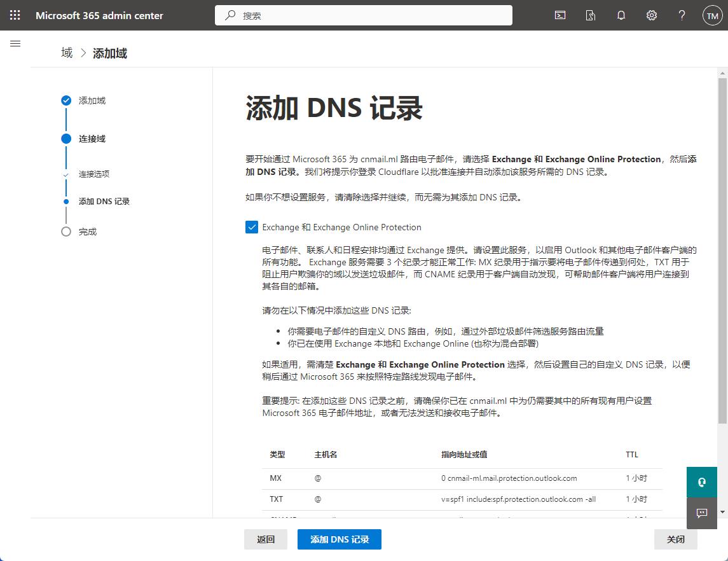Click the MX value cnmail-ml.mail.protection.outlook.com
This screenshot has width=728, height=561.
[x=509, y=478]
